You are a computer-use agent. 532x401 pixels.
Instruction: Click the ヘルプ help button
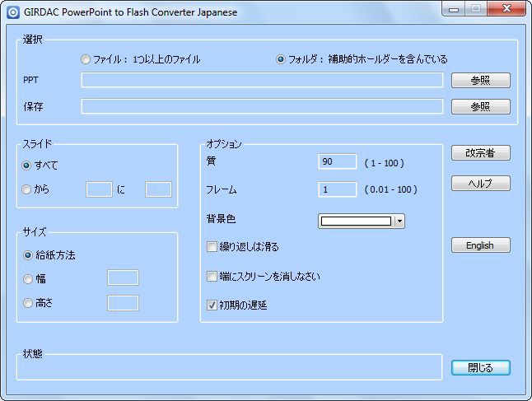tap(480, 183)
